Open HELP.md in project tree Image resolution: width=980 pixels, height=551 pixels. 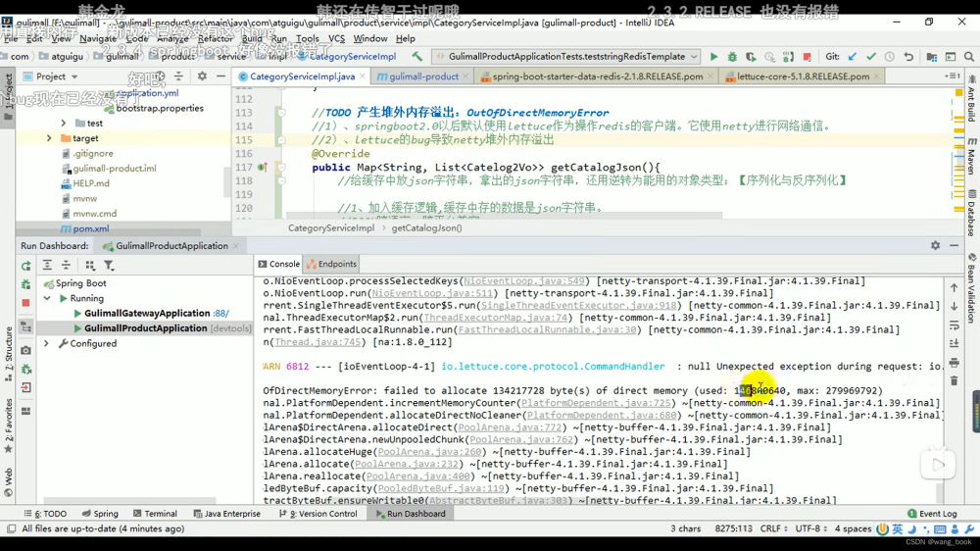[91, 183]
